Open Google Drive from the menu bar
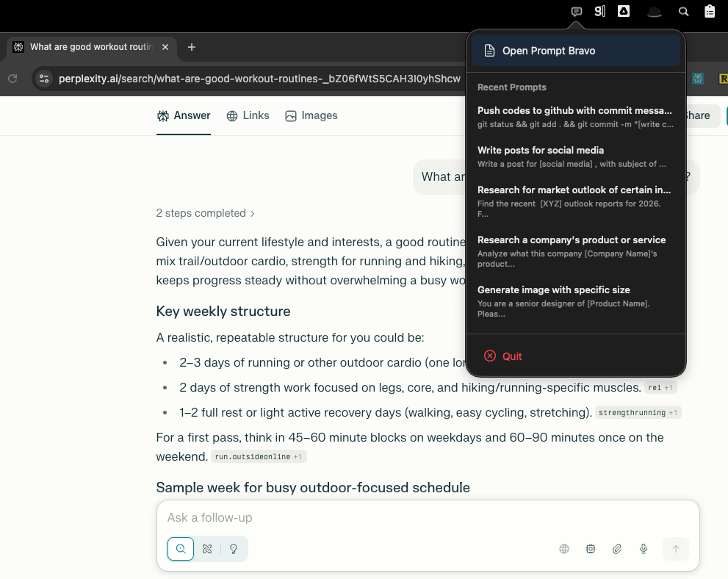 (623, 11)
